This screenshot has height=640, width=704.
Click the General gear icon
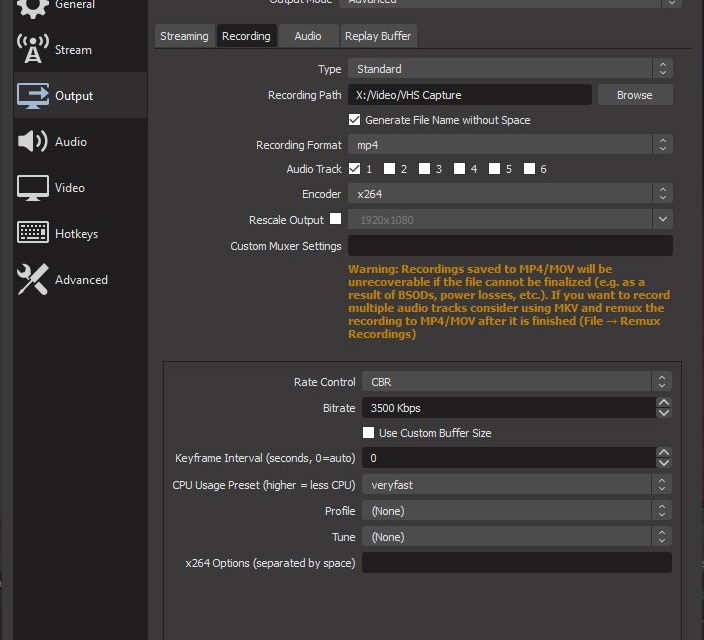tap(33, 8)
